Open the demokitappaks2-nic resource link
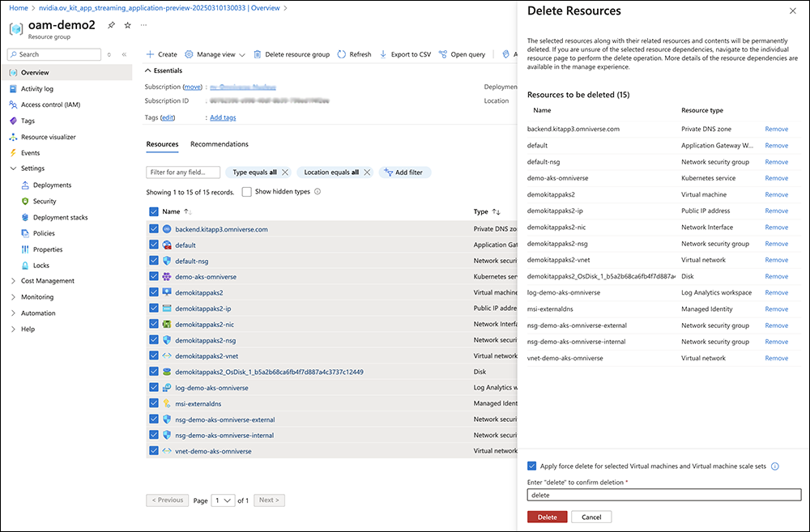Screen dimensions: 810x532 point(205,325)
